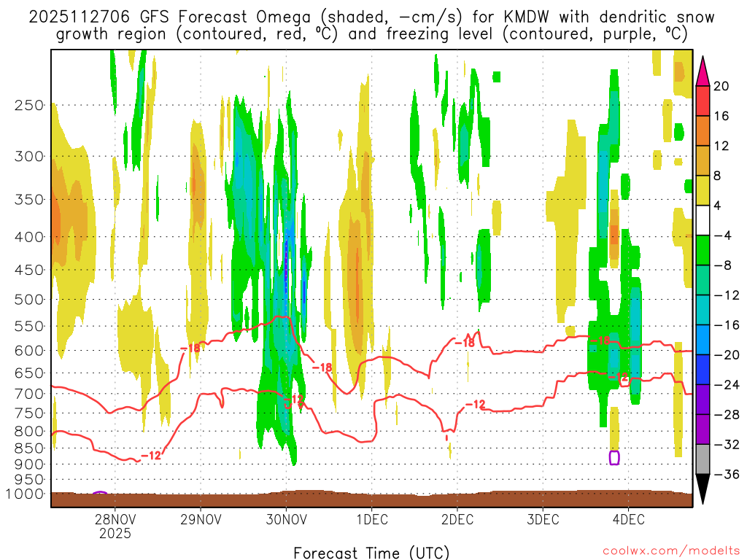Click the 30NOV date label
Image resolution: width=747 pixels, height=560 pixels.
(x=286, y=519)
